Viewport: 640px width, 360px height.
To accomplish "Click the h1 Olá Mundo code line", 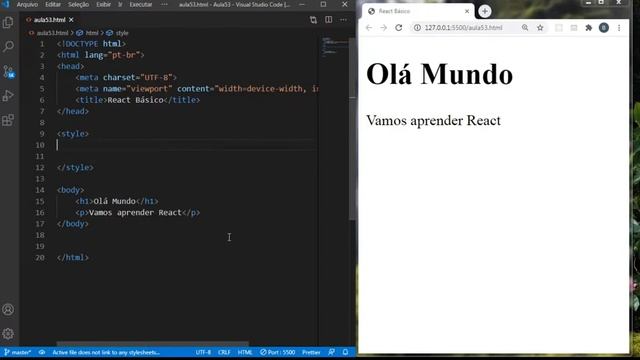I will click(117, 201).
